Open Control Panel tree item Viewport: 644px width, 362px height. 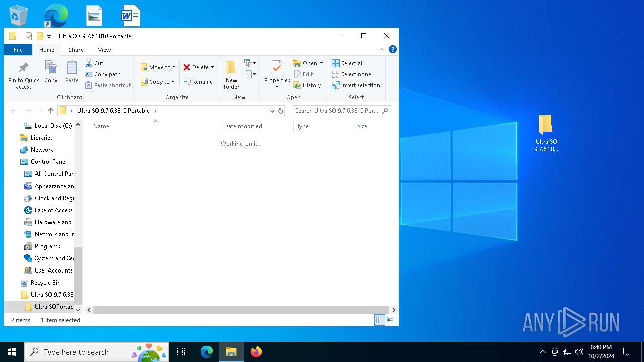click(x=43, y=162)
